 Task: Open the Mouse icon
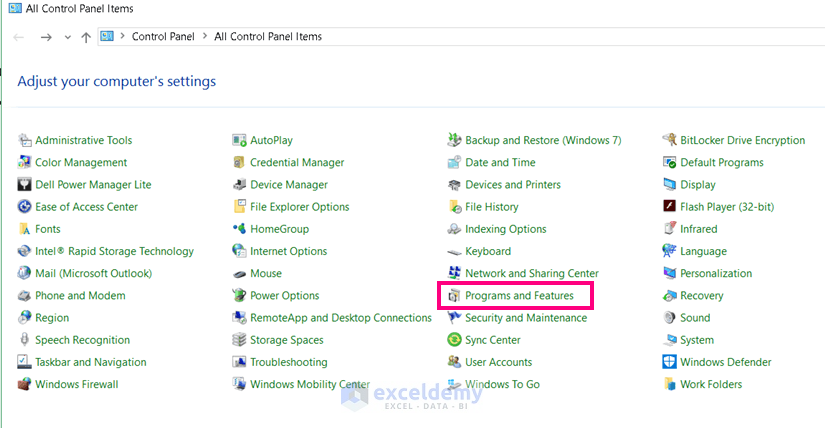[x=239, y=273]
